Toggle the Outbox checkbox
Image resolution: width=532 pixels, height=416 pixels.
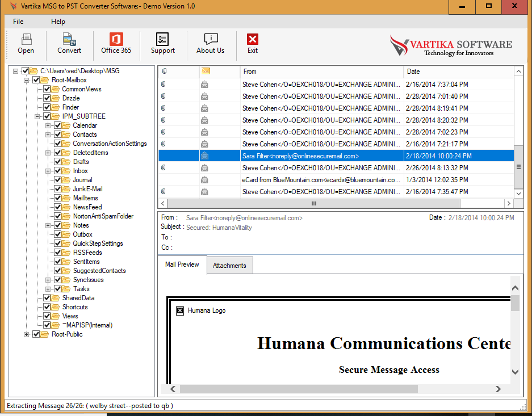point(58,234)
